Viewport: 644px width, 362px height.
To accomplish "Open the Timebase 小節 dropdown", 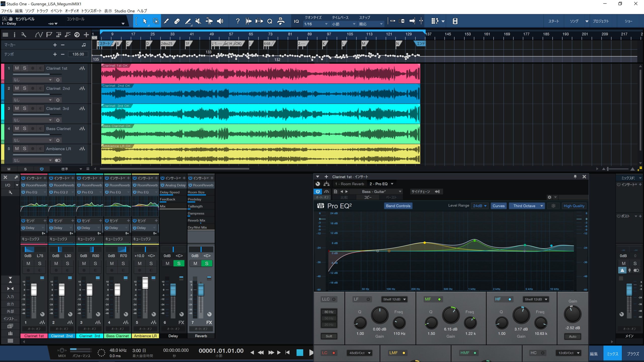I will (343, 24).
